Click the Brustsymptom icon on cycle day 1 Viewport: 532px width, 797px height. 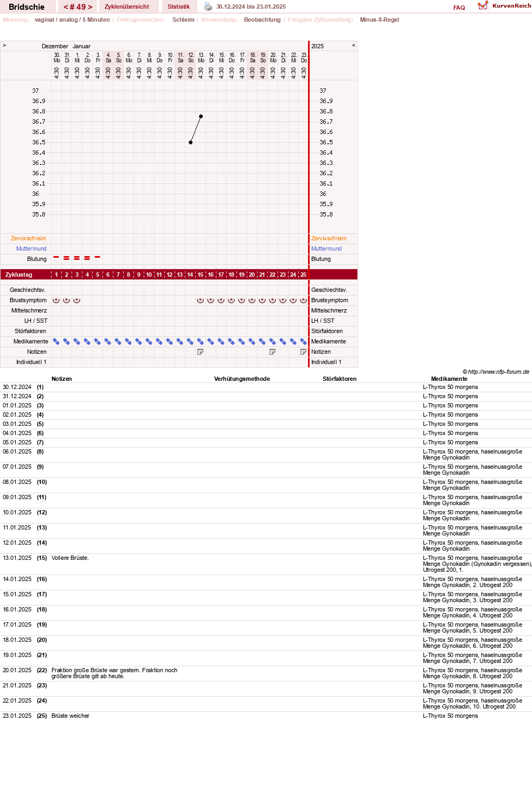(56, 300)
